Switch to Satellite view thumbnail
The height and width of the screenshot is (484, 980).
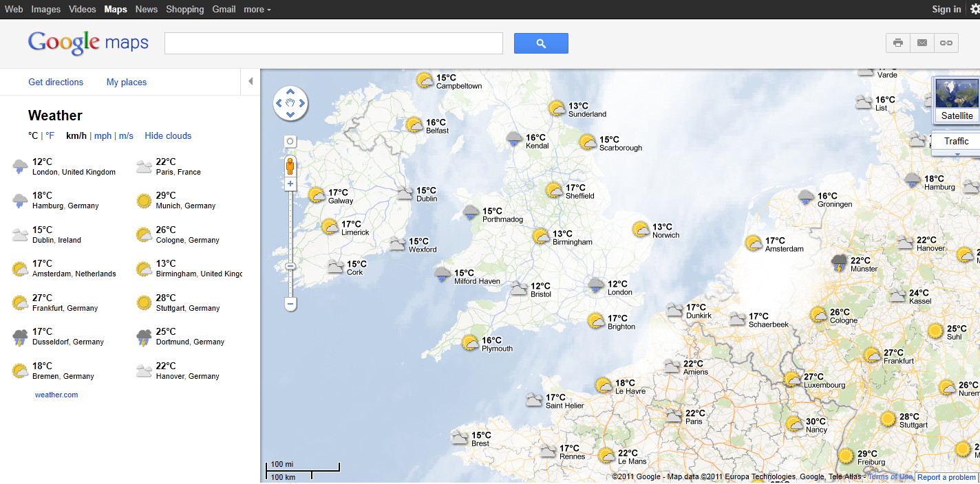coord(957,100)
